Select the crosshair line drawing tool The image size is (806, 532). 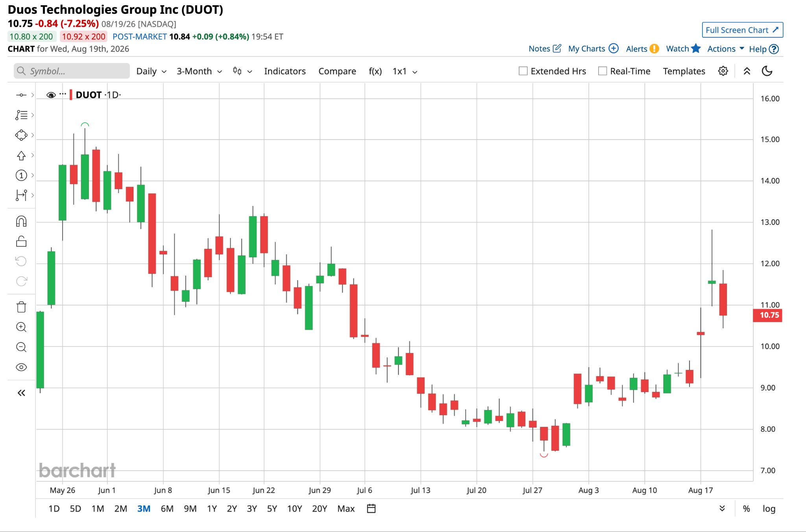click(x=21, y=95)
